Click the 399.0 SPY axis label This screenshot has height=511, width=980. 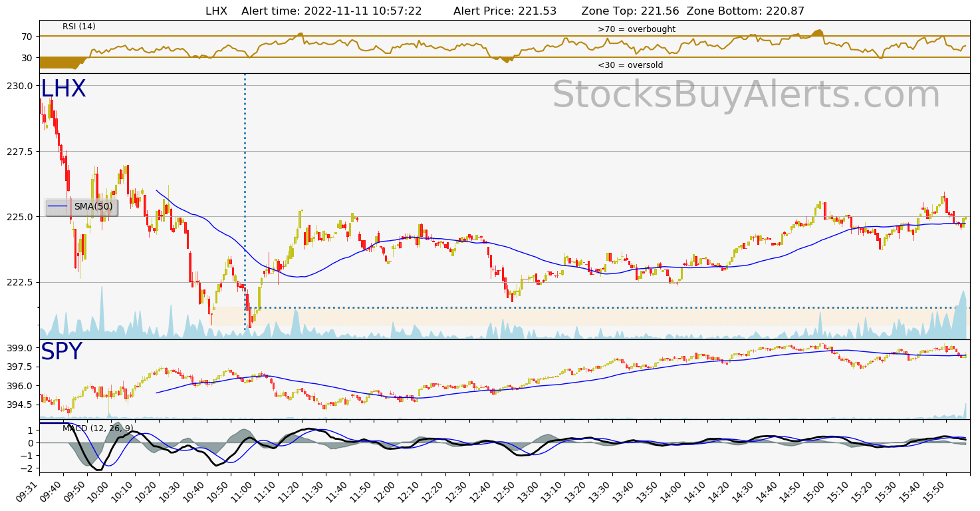[x=21, y=348]
